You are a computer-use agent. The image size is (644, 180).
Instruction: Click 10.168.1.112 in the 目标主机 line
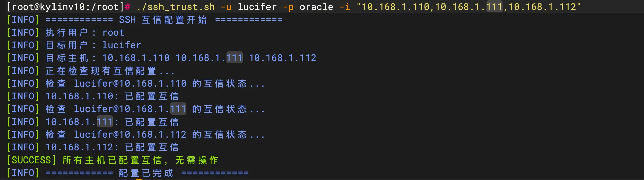pos(283,58)
